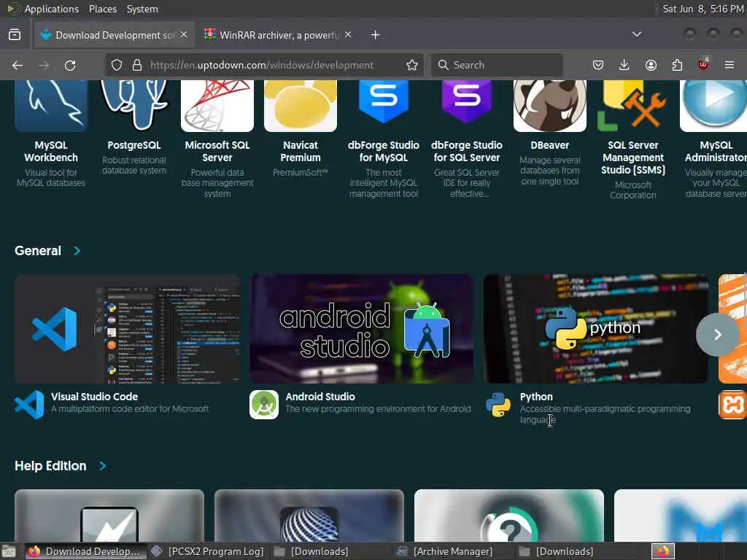Reload the page with the refresh icon
The height and width of the screenshot is (560, 747).
(70, 65)
